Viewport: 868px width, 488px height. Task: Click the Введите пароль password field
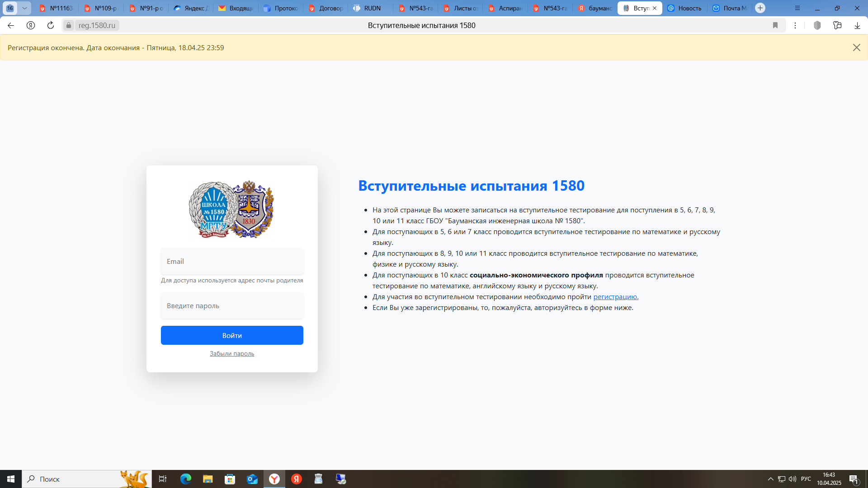(232, 306)
